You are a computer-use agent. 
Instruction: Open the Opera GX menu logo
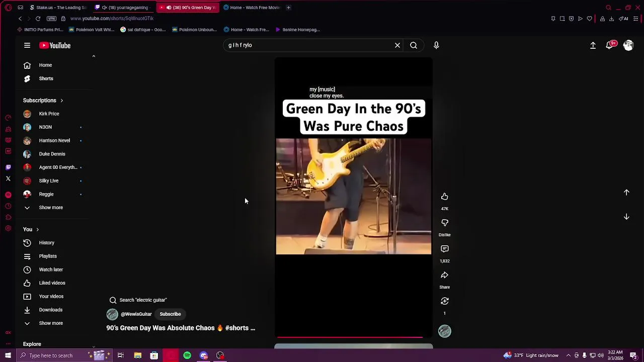tap(8, 8)
